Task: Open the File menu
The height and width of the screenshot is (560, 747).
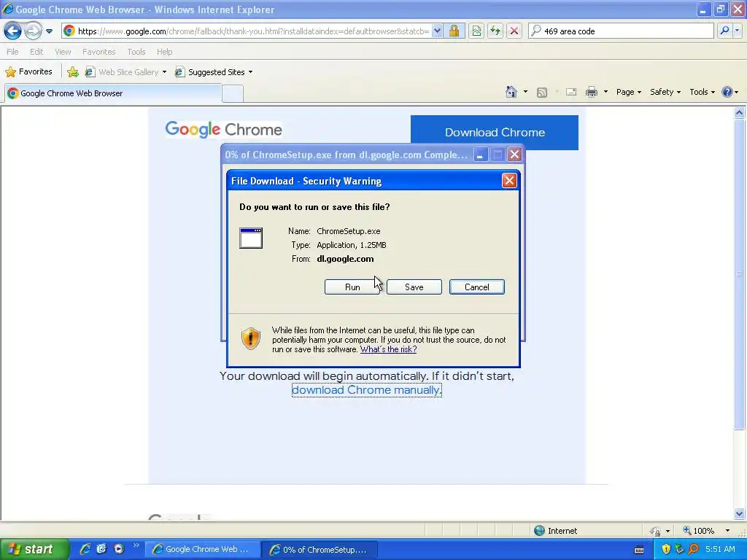Action: [13, 52]
